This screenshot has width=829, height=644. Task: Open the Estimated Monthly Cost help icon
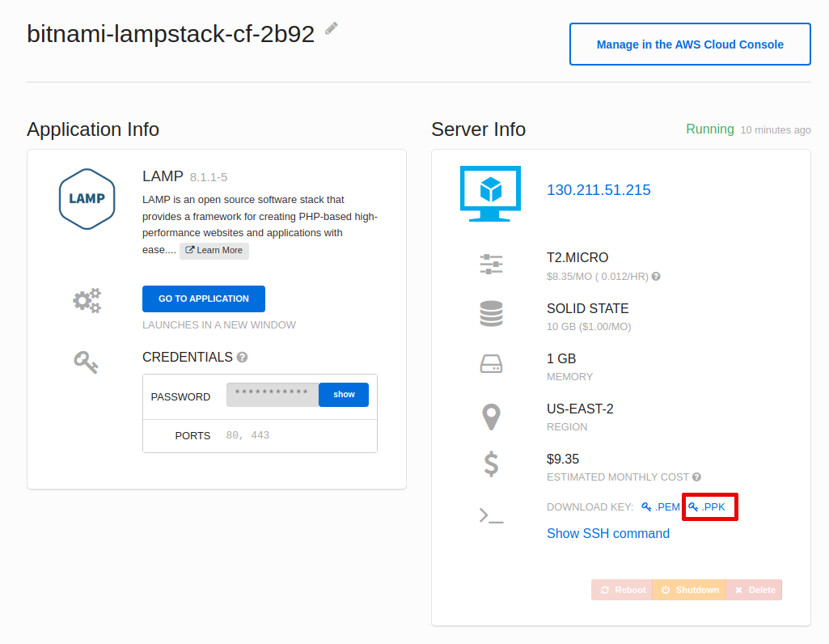pos(697,477)
